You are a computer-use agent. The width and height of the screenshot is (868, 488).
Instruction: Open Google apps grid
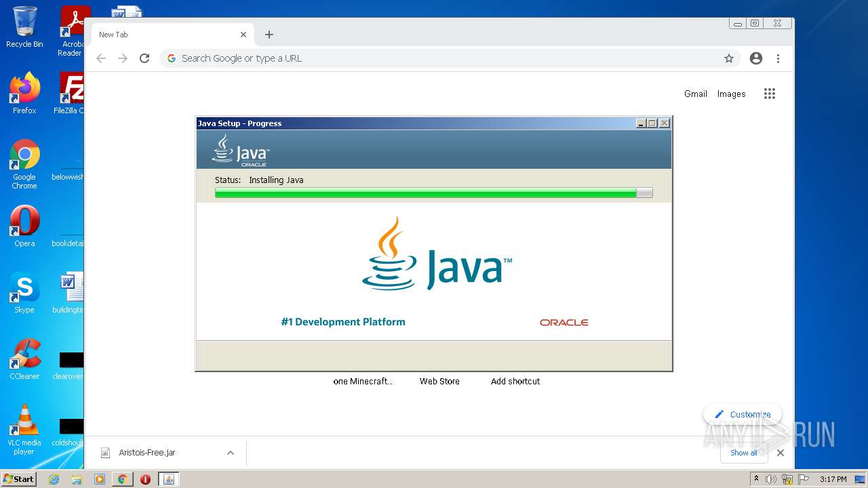pyautogui.click(x=769, y=94)
